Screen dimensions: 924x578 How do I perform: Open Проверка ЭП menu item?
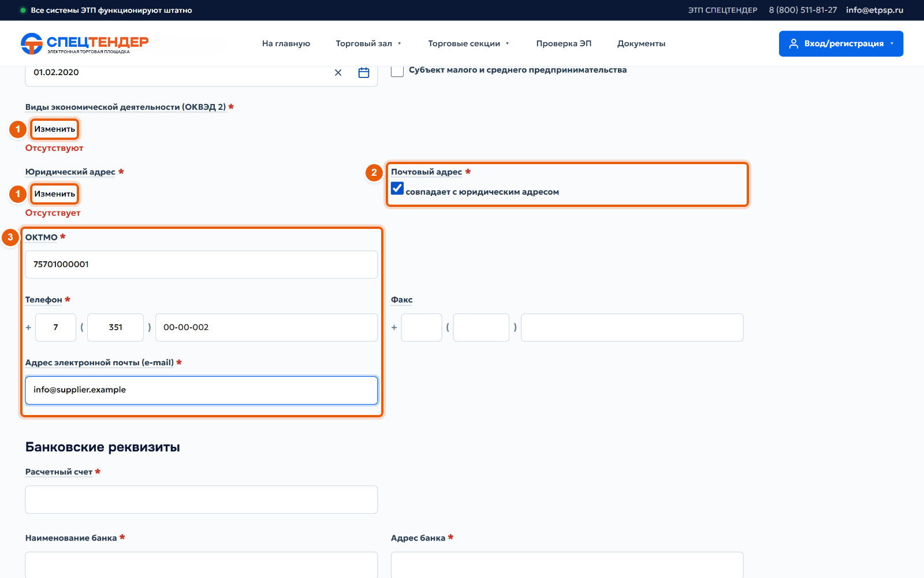tap(564, 43)
